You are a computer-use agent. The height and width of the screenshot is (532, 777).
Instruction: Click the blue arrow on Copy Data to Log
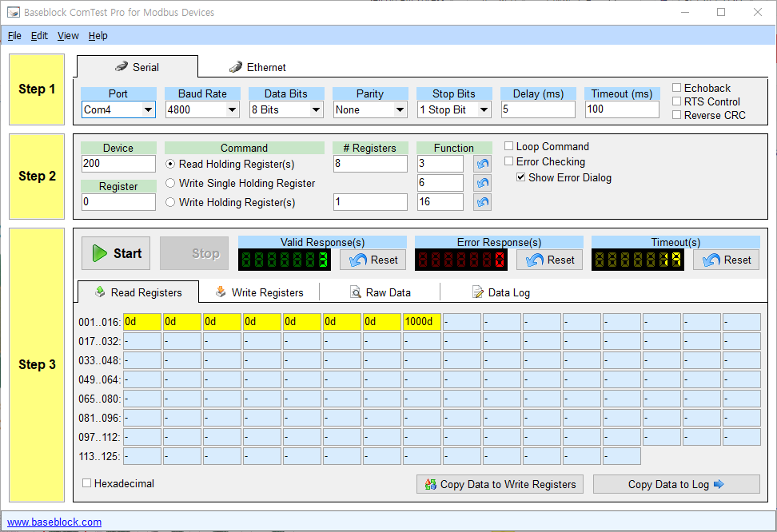(x=719, y=484)
